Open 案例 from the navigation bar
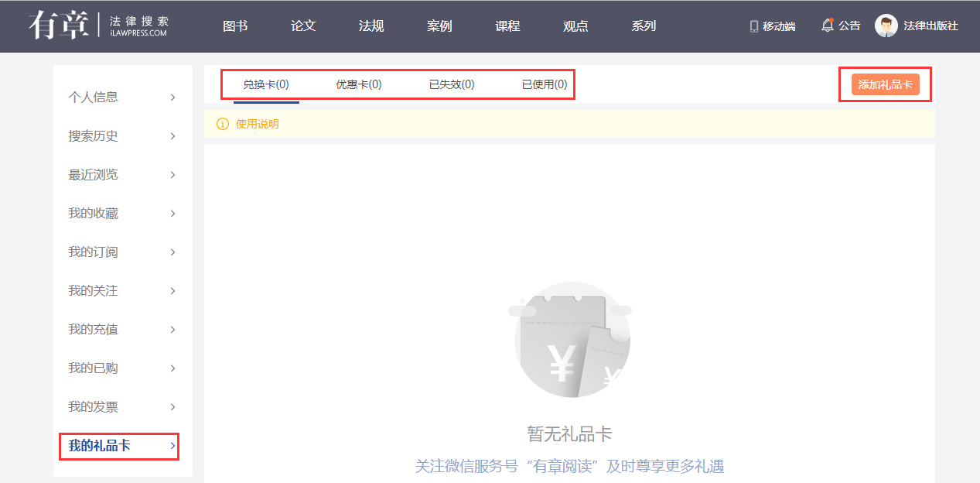The height and width of the screenshot is (483, 980). point(439,26)
